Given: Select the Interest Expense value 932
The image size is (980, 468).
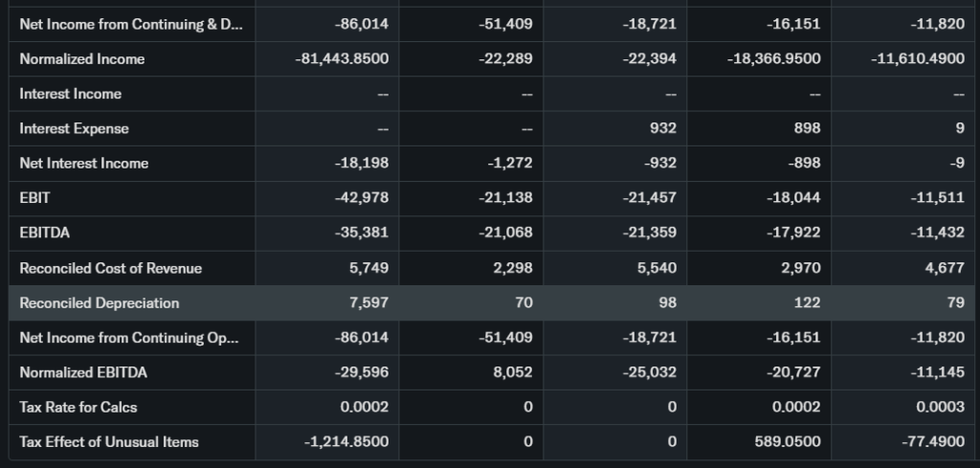Looking at the screenshot, I should 662,128.
